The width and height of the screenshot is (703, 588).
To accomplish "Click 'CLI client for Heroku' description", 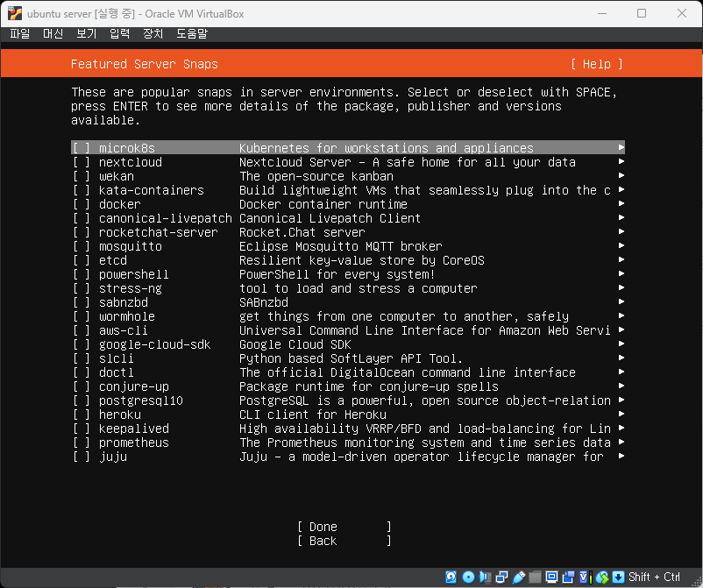I will click(313, 414).
